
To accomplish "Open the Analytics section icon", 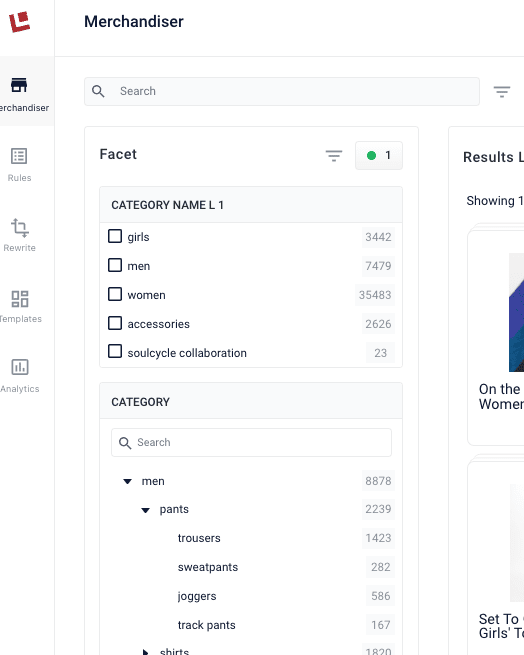I will 20,367.
